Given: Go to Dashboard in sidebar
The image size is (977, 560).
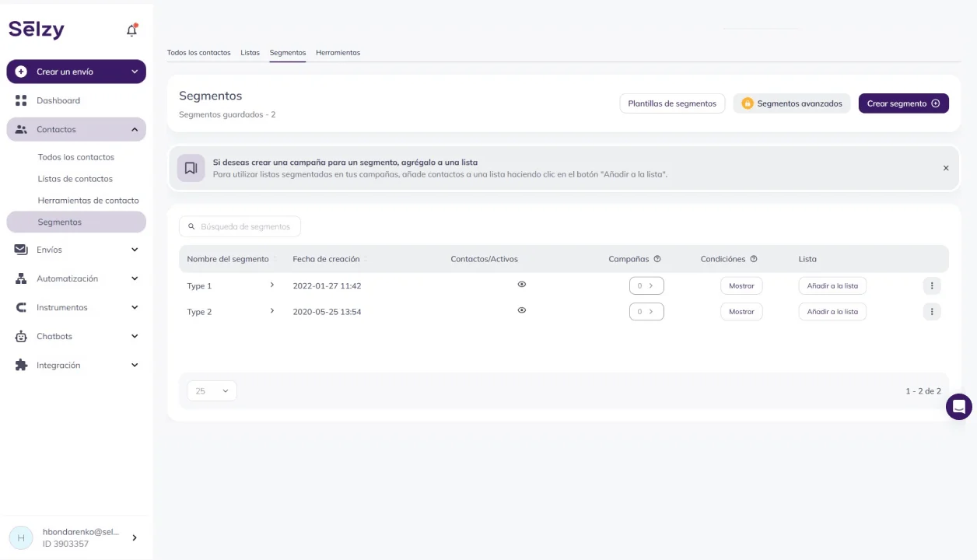Looking at the screenshot, I should coord(58,100).
